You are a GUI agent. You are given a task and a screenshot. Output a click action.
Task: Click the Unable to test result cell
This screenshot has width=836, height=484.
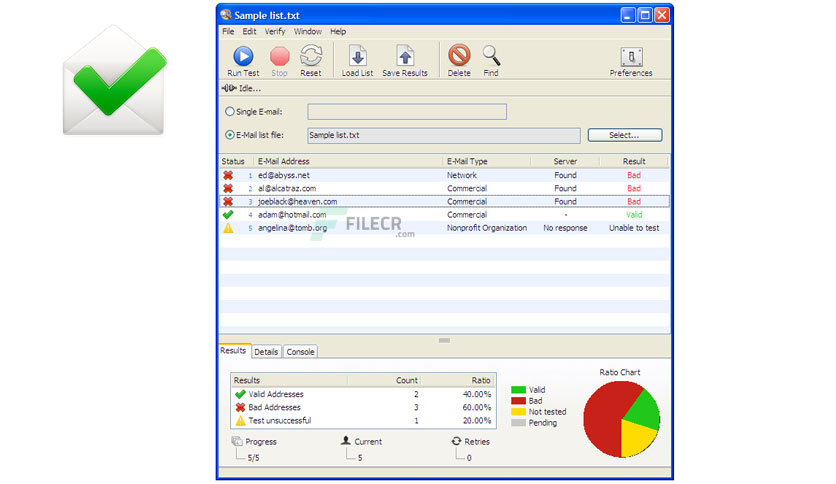pyautogui.click(x=634, y=228)
